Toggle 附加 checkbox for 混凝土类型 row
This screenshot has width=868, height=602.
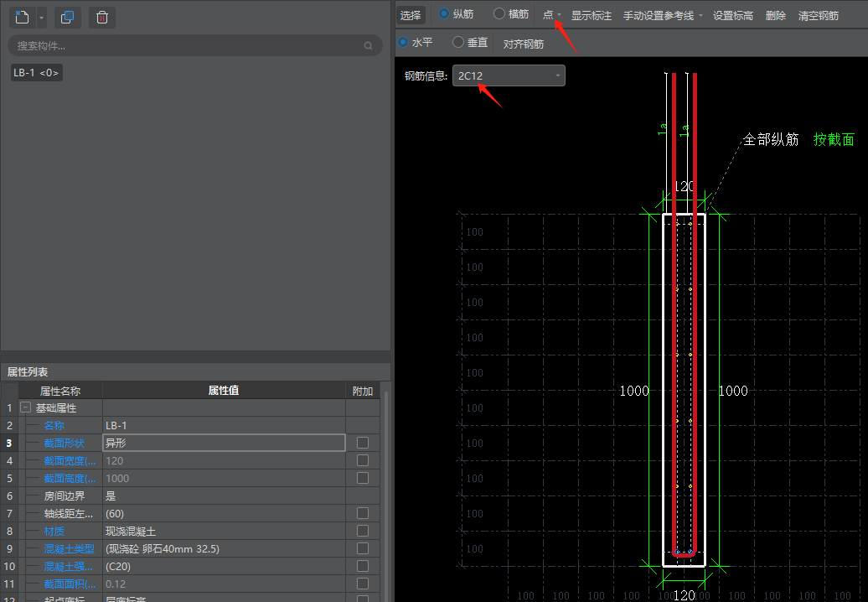pos(363,548)
